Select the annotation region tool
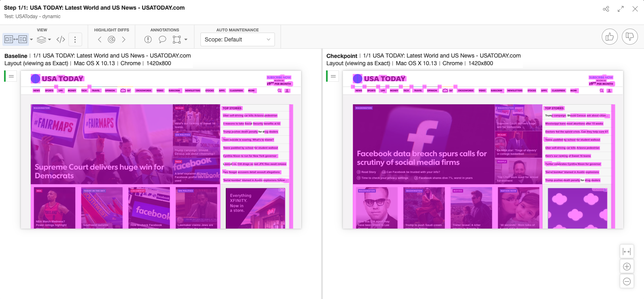Viewport: 644px width, 299px height. click(177, 39)
